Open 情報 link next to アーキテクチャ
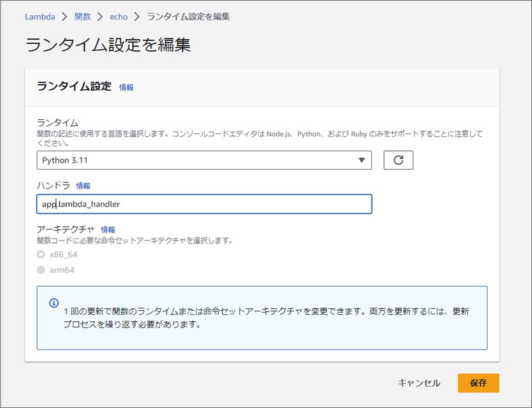The width and height of the screenshot is (532, 408). tap(108, 230)
